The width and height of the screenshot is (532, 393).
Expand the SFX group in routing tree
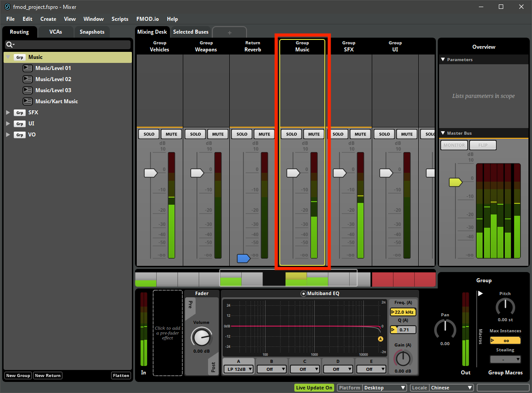(8, 113)
